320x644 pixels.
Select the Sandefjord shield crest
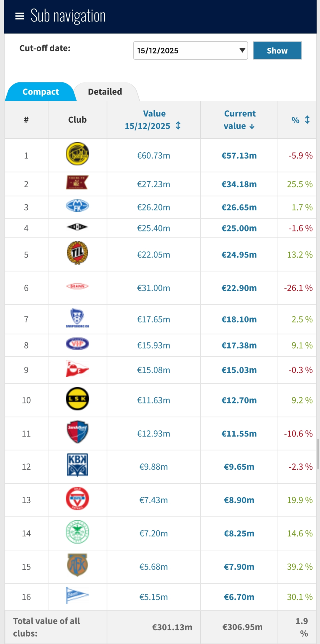tap(77, 432)
